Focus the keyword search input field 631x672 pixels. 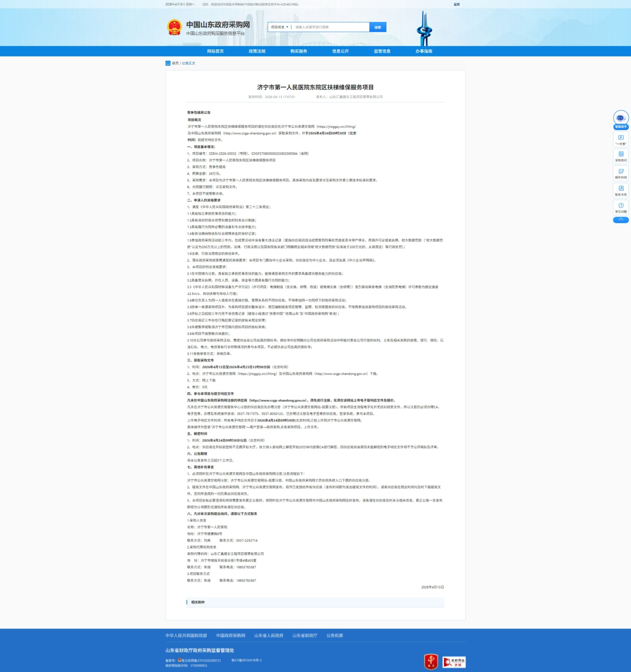coord(330,27)
